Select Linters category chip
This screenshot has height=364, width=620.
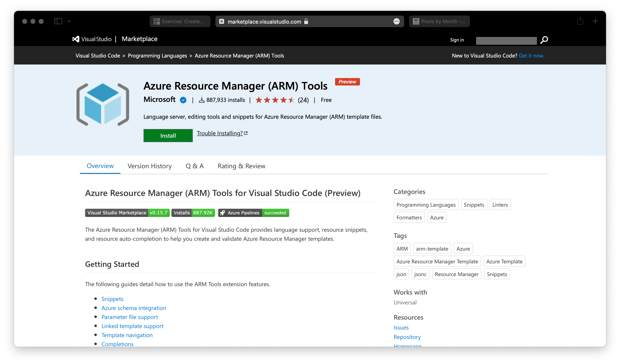pyautogui.click(x=500, y=204)
